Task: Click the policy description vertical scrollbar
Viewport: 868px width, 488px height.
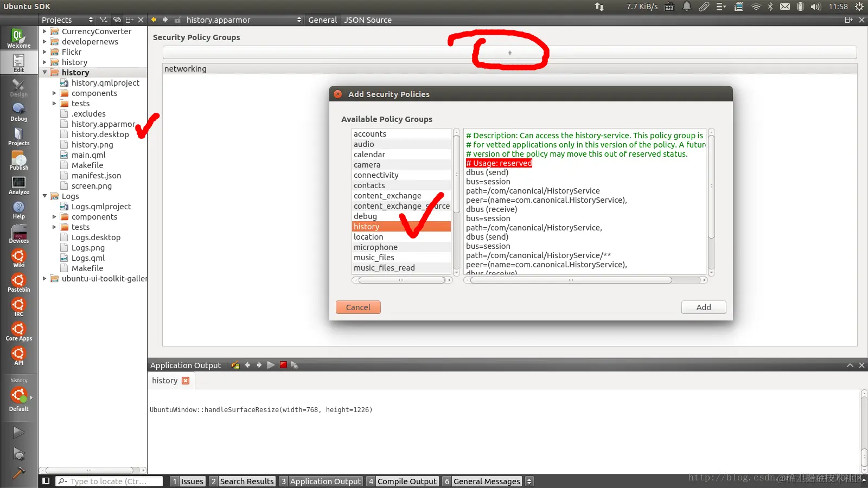Action: (x=711, y=202)
